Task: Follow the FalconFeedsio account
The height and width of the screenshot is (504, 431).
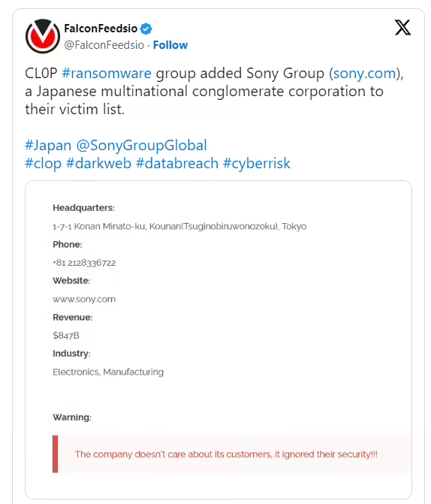Action: (170, 45)
